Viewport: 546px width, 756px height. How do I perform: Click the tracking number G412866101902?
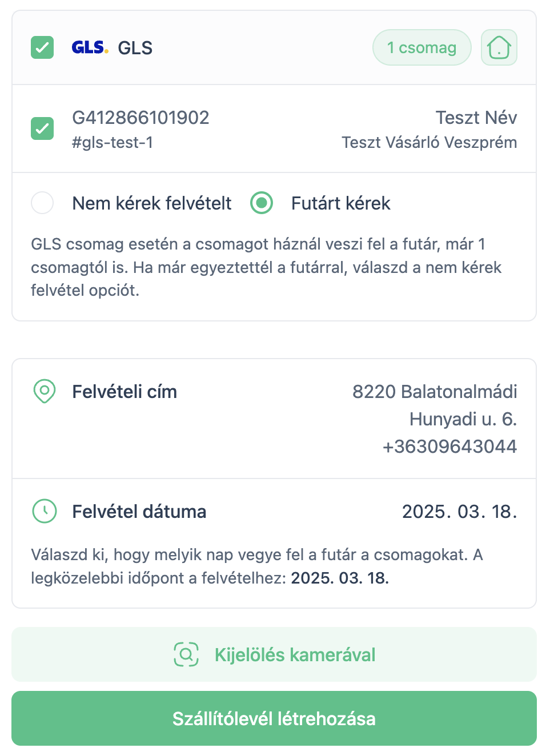click(140, 118)
